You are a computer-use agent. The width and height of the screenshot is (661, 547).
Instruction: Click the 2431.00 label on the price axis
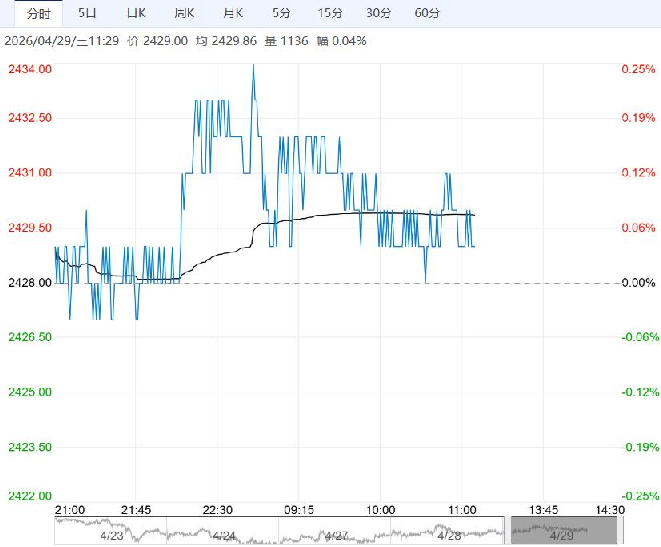coord(30,173)
